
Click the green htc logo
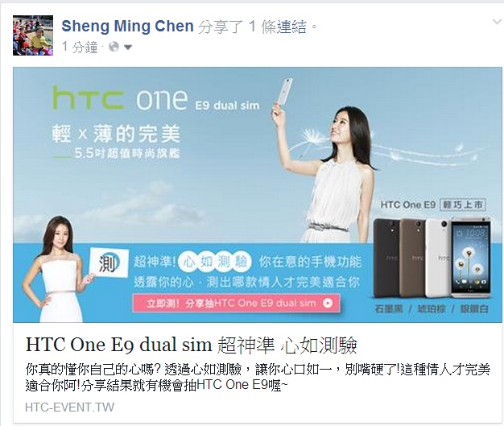click(x=88, y=97)
